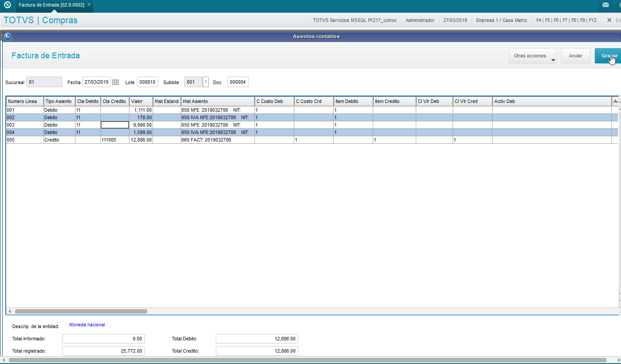Screen dimensions: 621x364
Task: Click the Cta Credito cell 111005
Action: (115, 140)
